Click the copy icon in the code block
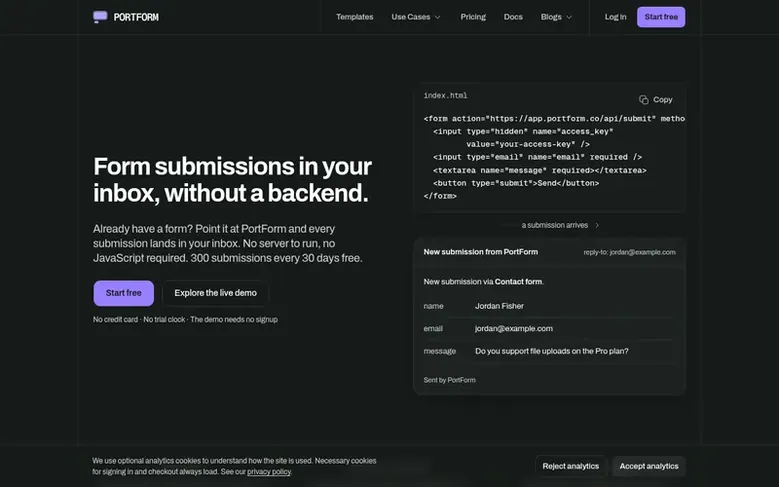The height and width of the screenshot is (487, 779). click(x=643, y=100)
